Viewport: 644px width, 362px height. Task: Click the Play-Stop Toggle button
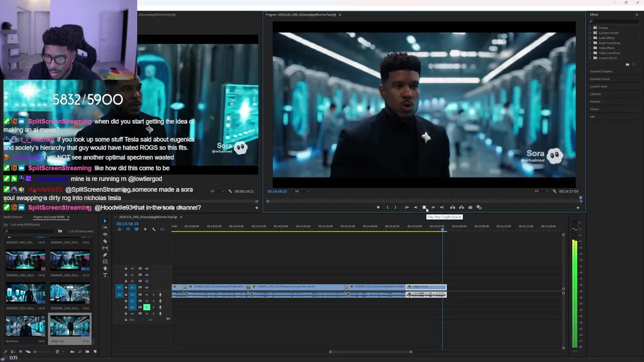(x=424, y=207)
